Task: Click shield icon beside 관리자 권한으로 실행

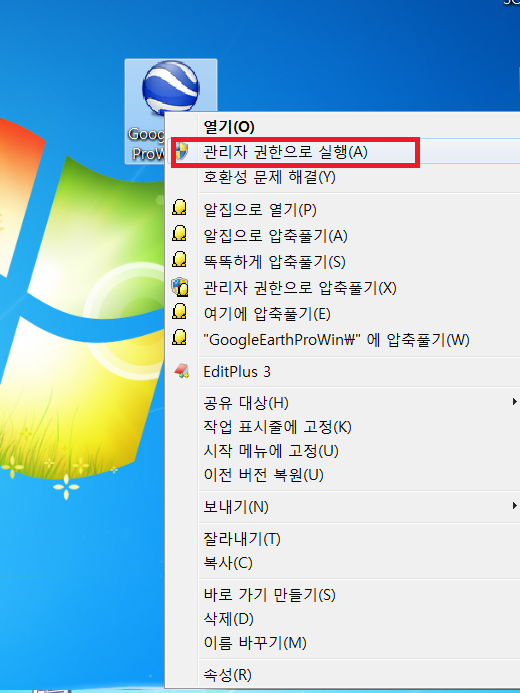Action: point(181,152)
